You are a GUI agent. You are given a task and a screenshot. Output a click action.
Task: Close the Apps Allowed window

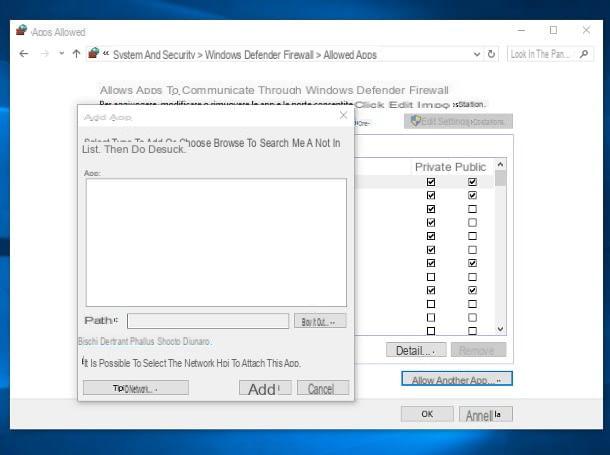tap(586, 30)
